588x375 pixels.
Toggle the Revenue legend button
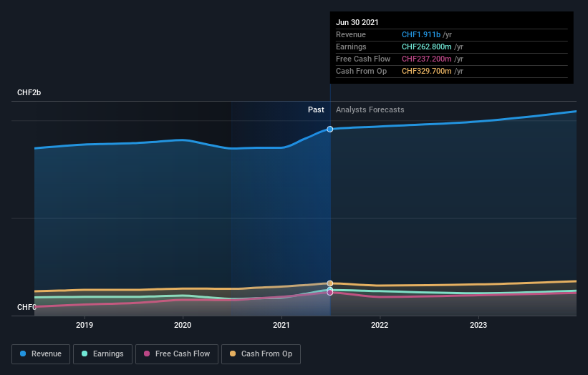(x=41, y=354)
